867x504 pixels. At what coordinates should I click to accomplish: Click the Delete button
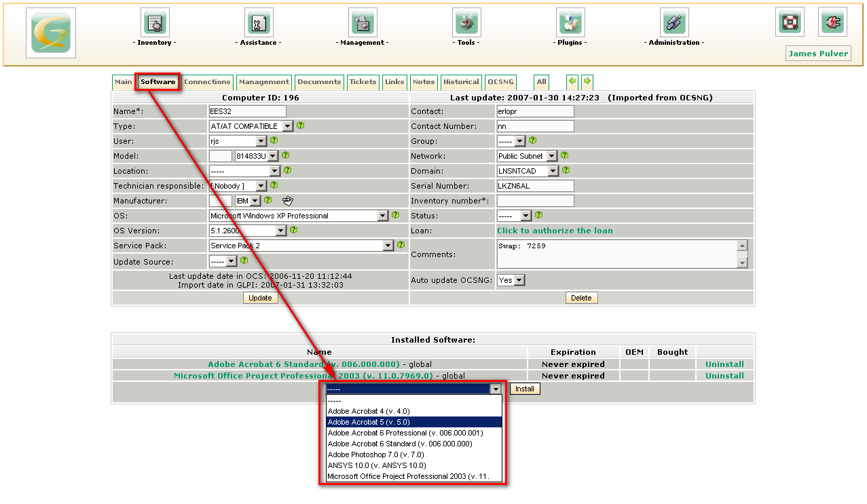pyautogui.click(x=581, y=298)
